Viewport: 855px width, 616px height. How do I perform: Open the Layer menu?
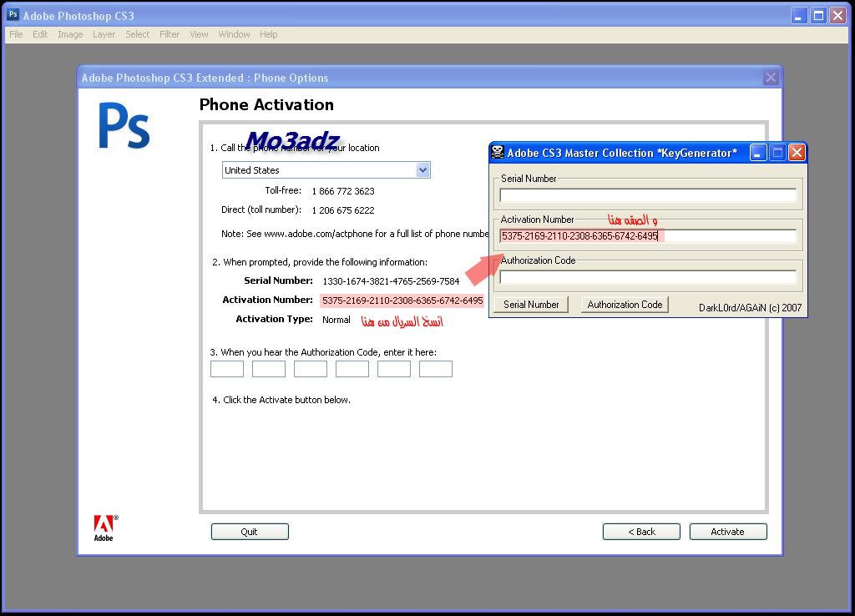point(104,34)
